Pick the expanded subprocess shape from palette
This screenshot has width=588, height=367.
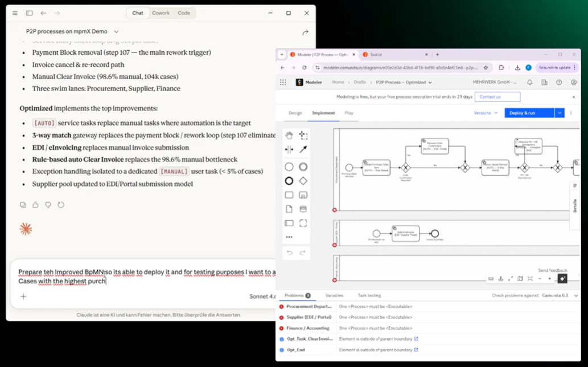tap(303, 195)
